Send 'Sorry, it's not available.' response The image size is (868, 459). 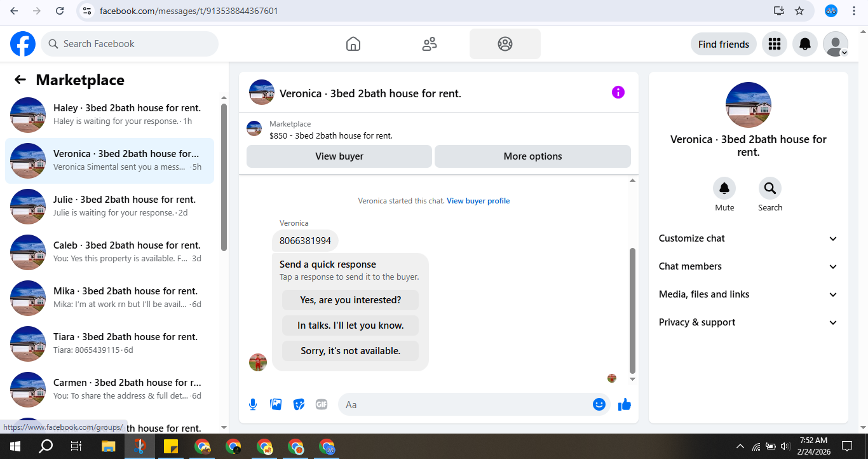click(x=351, y=351)
